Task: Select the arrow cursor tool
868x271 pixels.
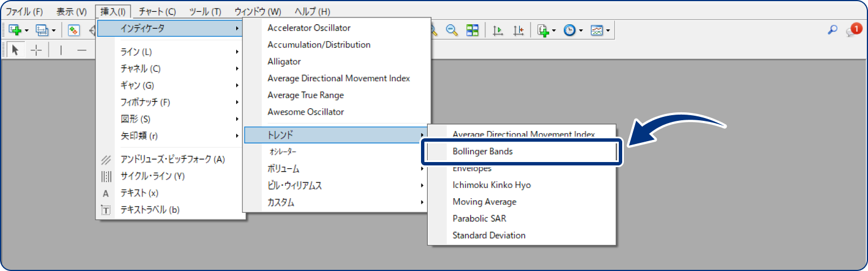Action: tap(15, 50)
